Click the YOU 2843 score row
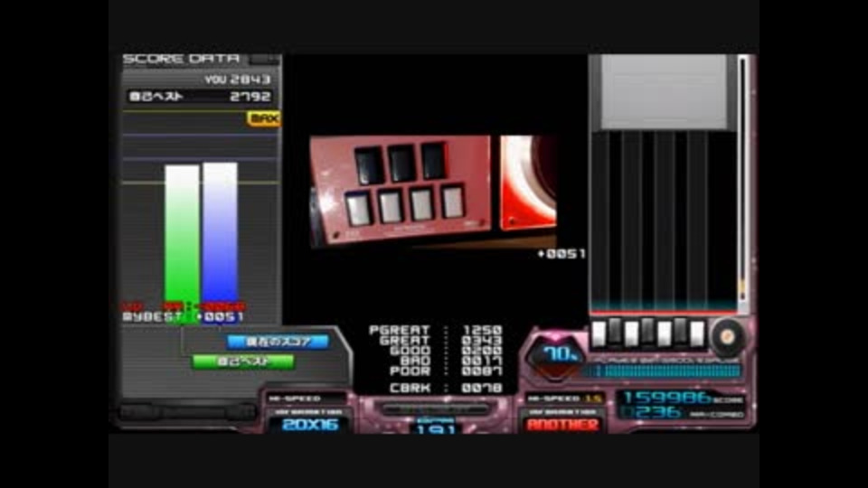This screenshot has width=868, height=488. [x=238, y=80]
